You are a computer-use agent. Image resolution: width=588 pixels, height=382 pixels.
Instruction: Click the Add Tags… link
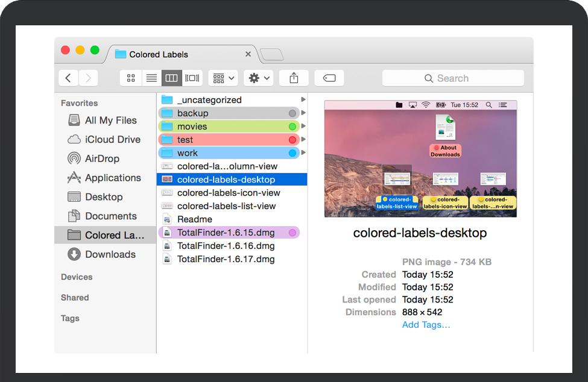(x=426, y=325)
